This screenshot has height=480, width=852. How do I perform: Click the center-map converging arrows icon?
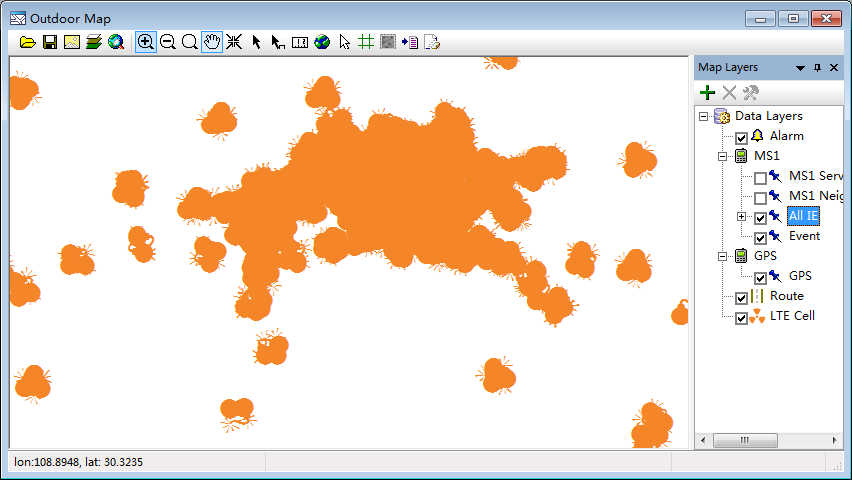click(234, 42)
